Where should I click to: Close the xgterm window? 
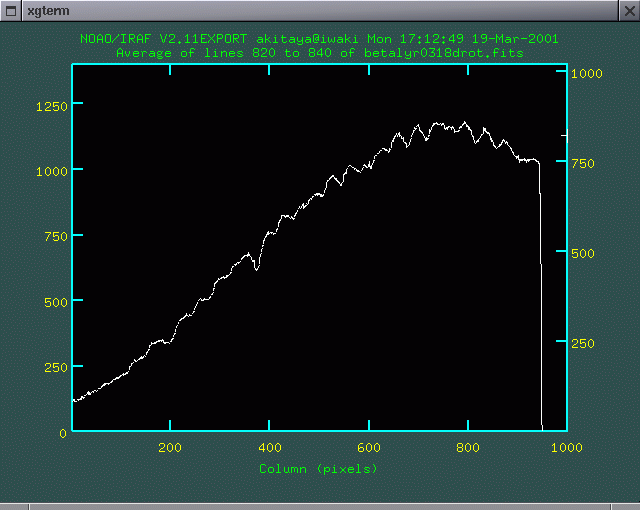(x=628, y=10)
